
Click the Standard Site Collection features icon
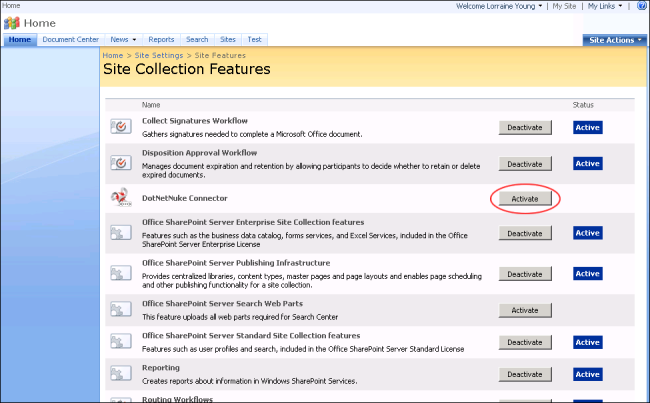coord(121,341)
